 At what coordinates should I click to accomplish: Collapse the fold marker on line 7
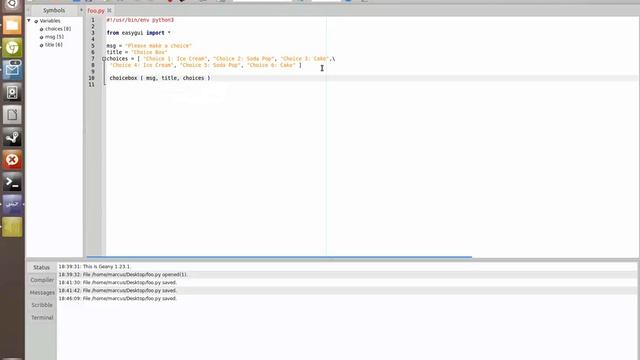(x=104, y=59)
